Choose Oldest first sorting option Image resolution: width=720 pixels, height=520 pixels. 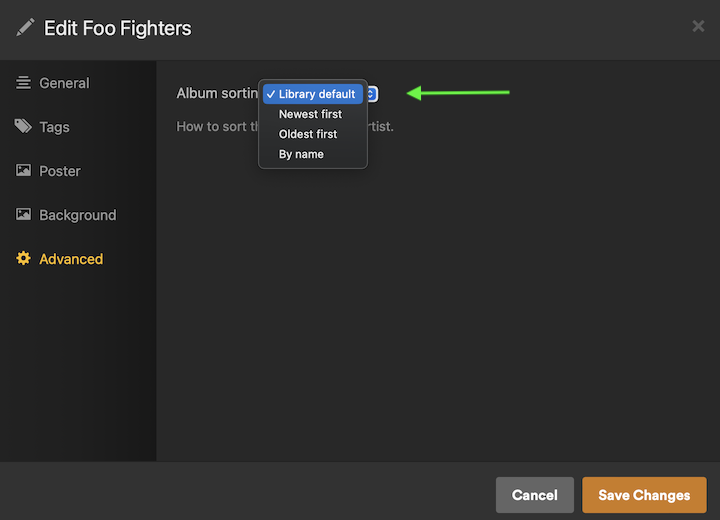(x=308, y=134)
